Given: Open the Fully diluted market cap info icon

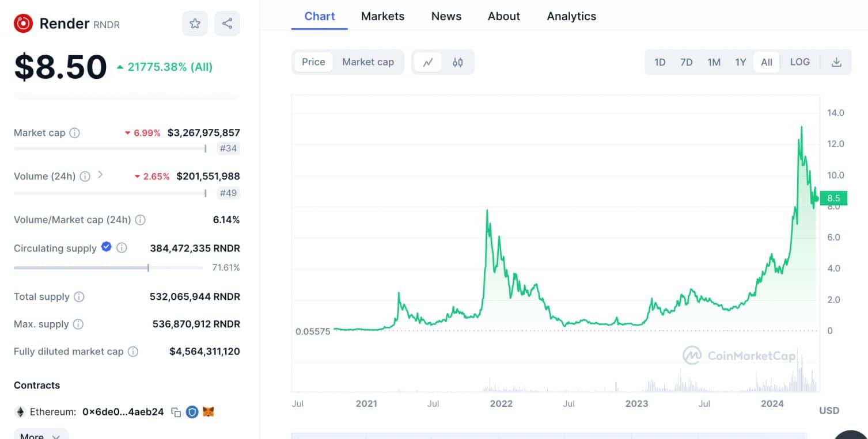Looking at the screenshot, I should coord(133,352).
